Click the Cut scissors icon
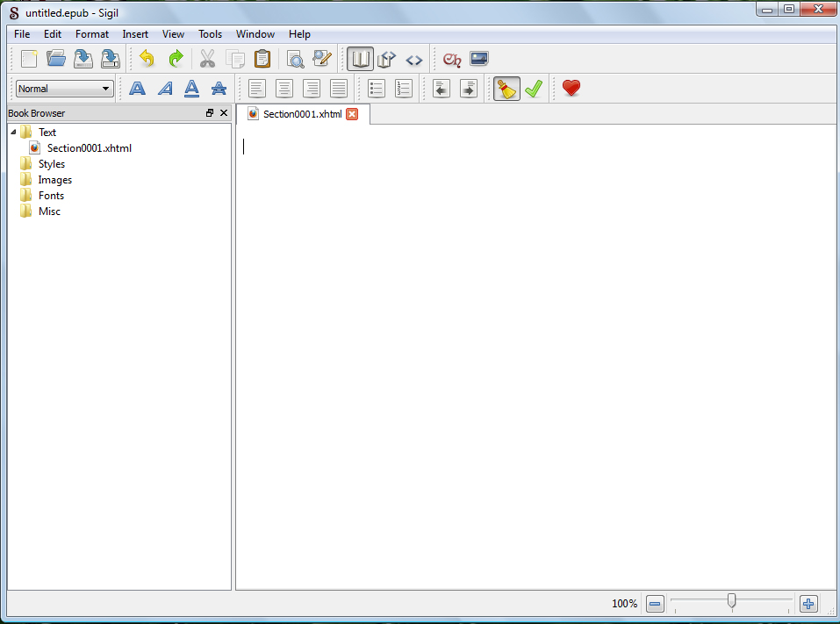The image size is (840, 624). pyautogui.click(x=207, y=59)
